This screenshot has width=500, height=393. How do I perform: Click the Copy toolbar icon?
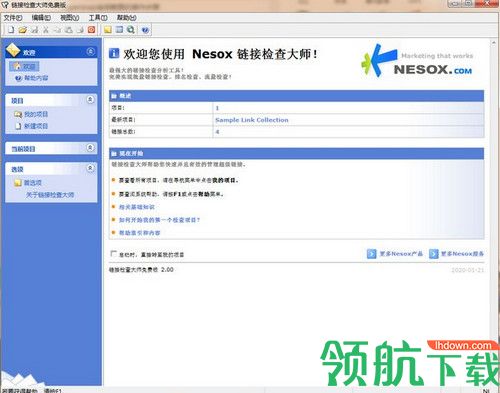[x=57, y=30]
